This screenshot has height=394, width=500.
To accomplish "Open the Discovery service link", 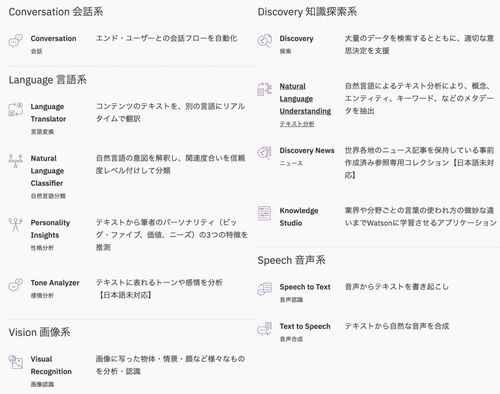I will (296, 38).
